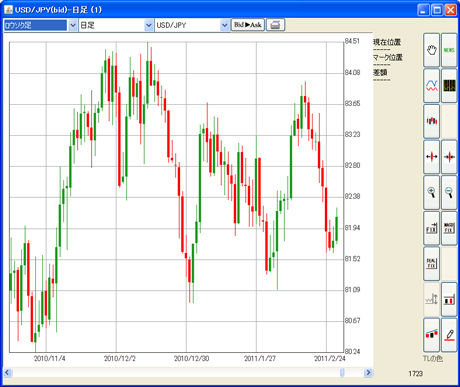Click the horizontal scrollbar left arrow
The height and width of the screenshot is (387, 460).
pos(8,372)
